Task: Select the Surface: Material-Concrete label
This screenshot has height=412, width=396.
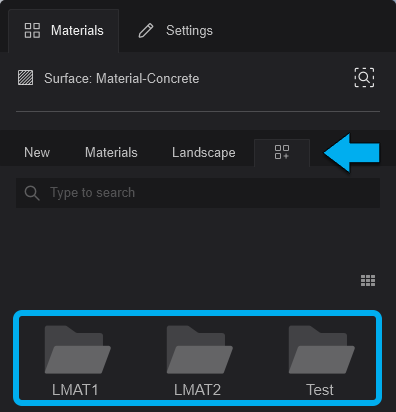Action: (122, 79)
